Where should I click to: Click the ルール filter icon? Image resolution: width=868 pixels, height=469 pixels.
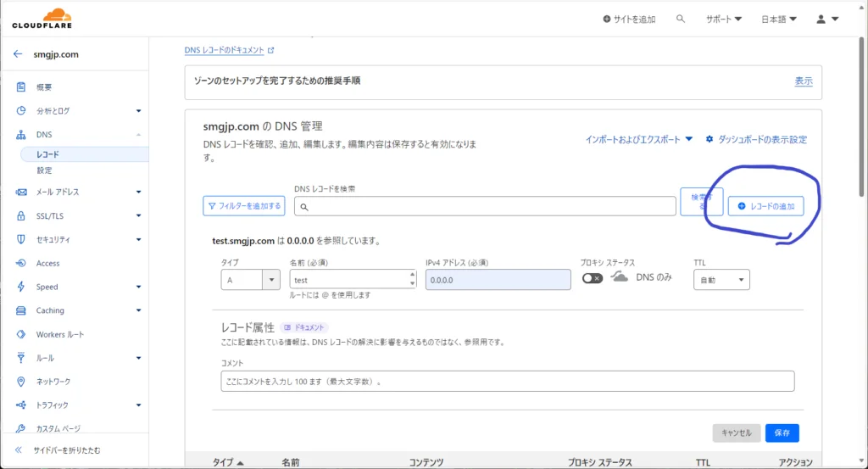click(21, 358)
